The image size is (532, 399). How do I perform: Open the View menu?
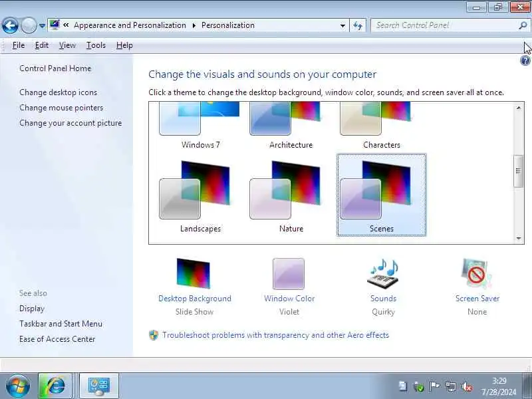[67, 45]
